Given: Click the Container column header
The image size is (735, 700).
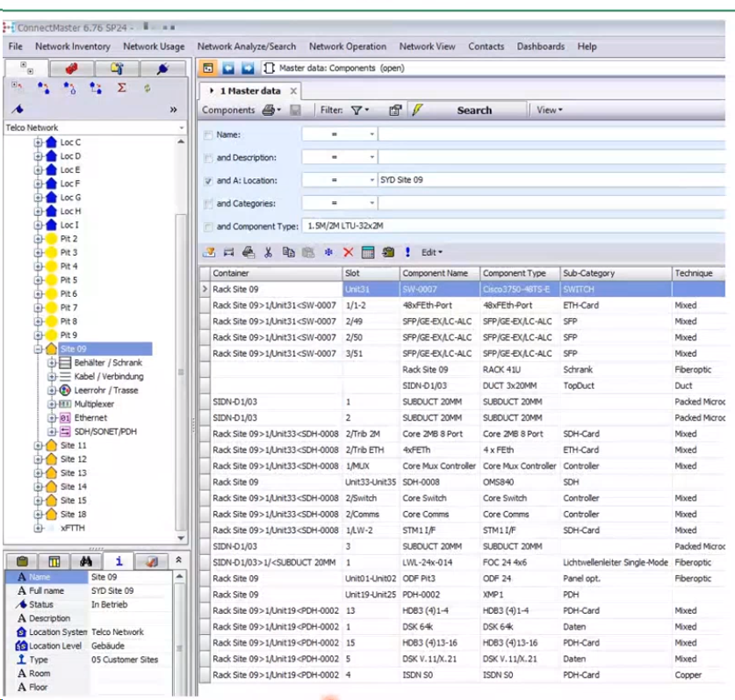Looking at the screenshot, I should coord(276,273).
